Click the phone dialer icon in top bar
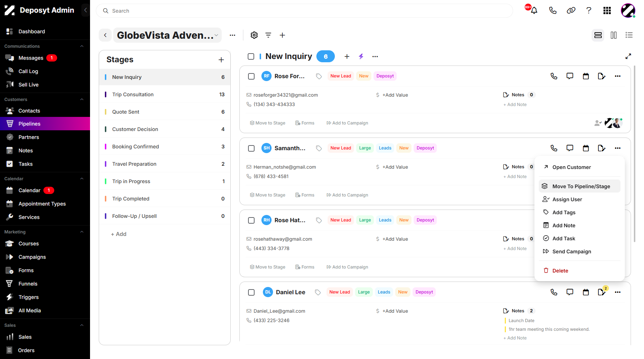Viewport: 644px width, 359px height. coord(553,10)
